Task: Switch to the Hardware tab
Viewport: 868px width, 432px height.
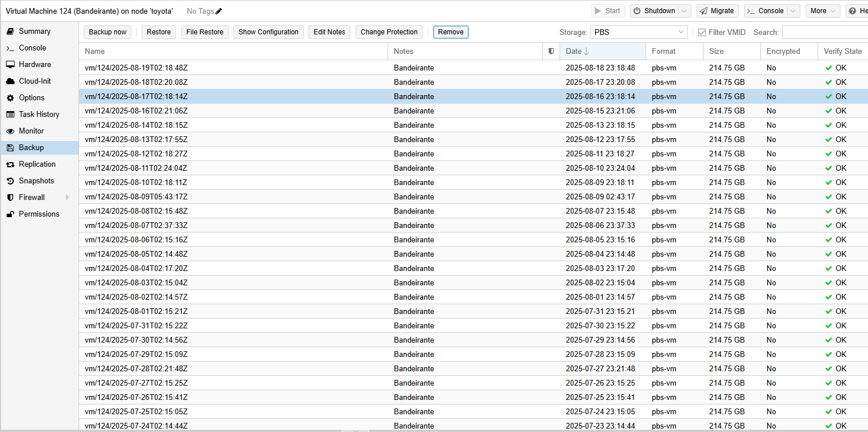Action: (x=34, y=64)
